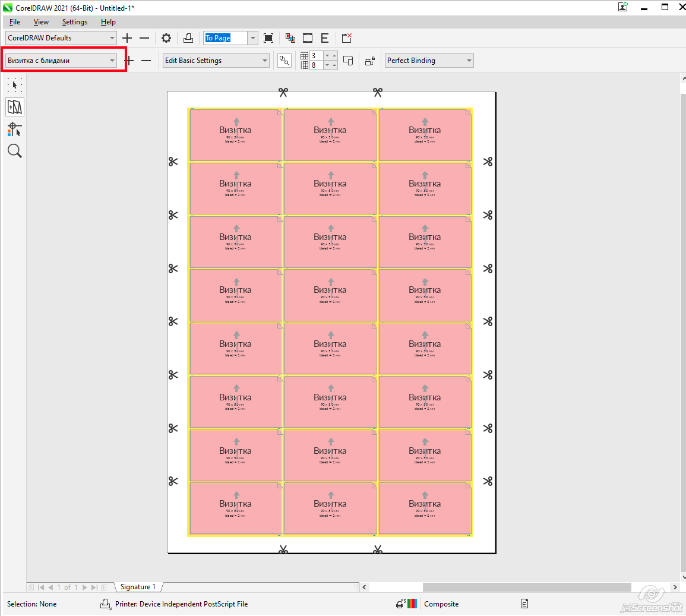
Task: Close print preview with the red X icon
Action: tap(346, 38)
